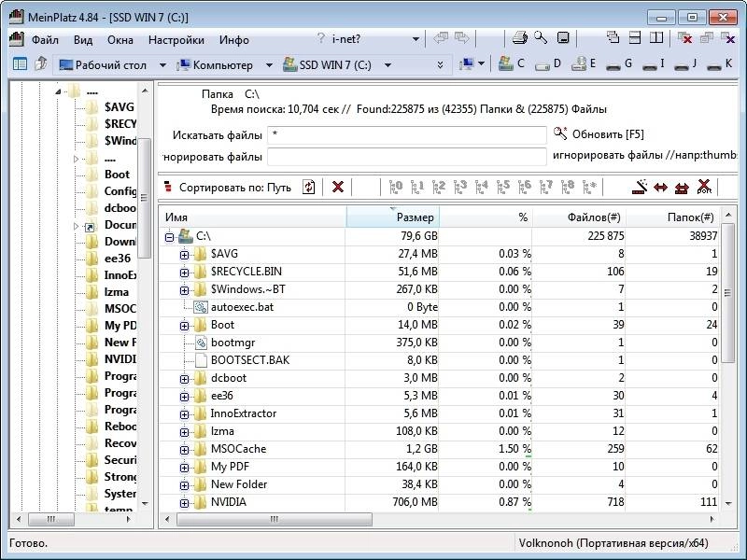Screen dimensions: 747x560
Task: Click the close-window icon with red X
Action: click(684, 38)
